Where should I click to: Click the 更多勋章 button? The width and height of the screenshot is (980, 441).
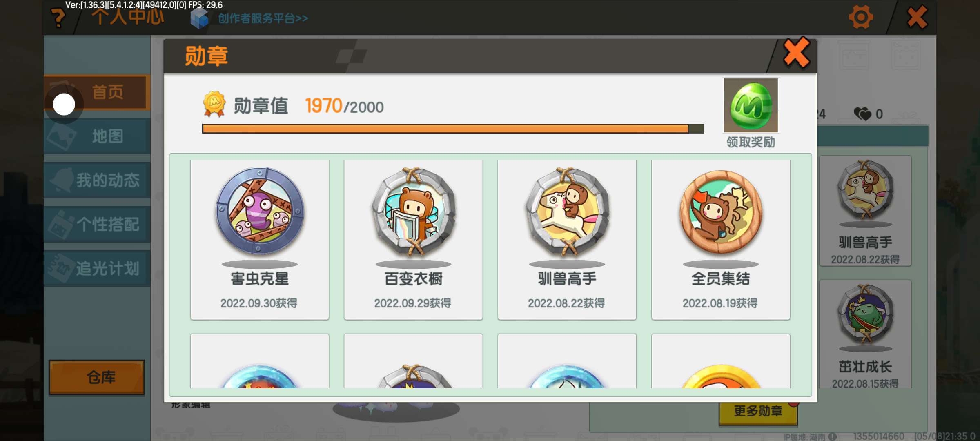point(758,411)
